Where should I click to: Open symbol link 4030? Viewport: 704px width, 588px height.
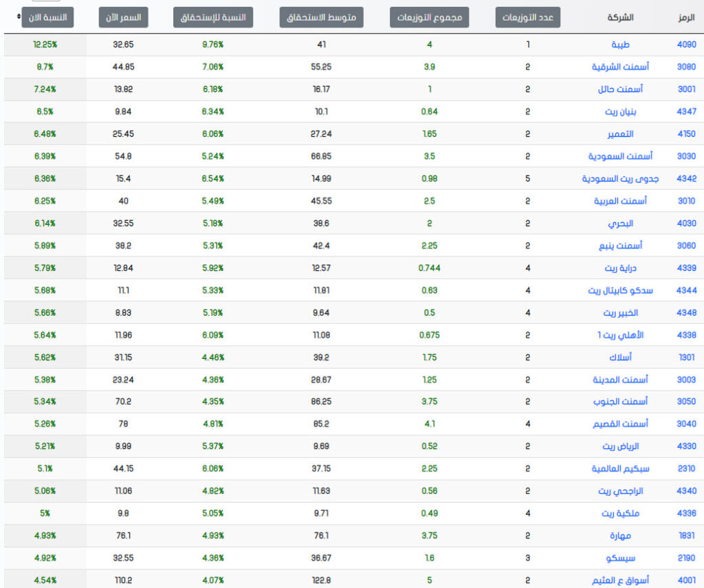687,224
